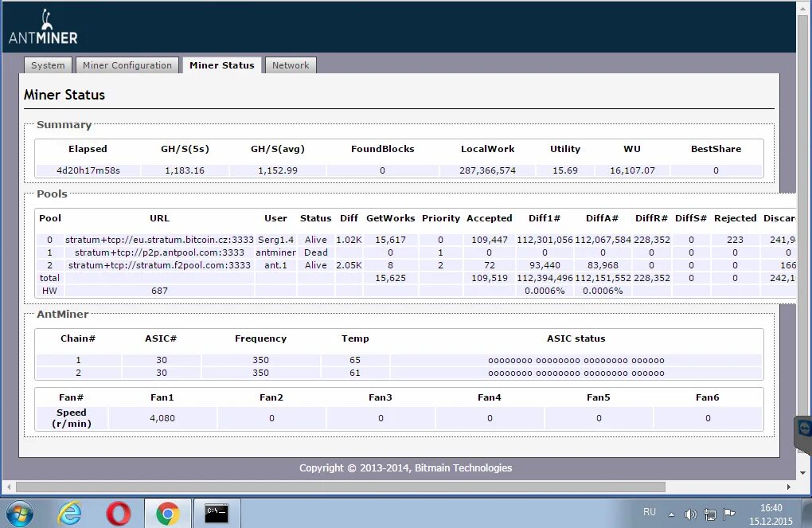Open the System tab
Image resolution: width=812 pixels, height=528 pixels.
click(48, 65)
